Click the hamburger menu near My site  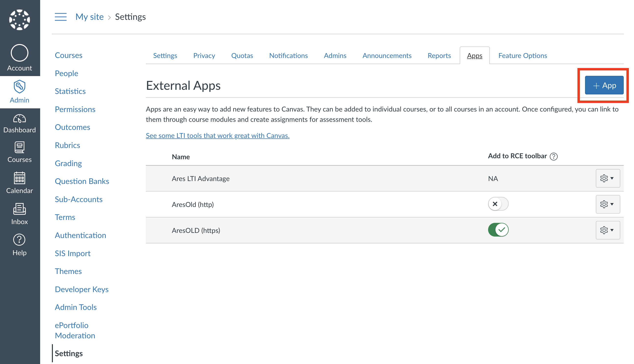pos(60,17)
